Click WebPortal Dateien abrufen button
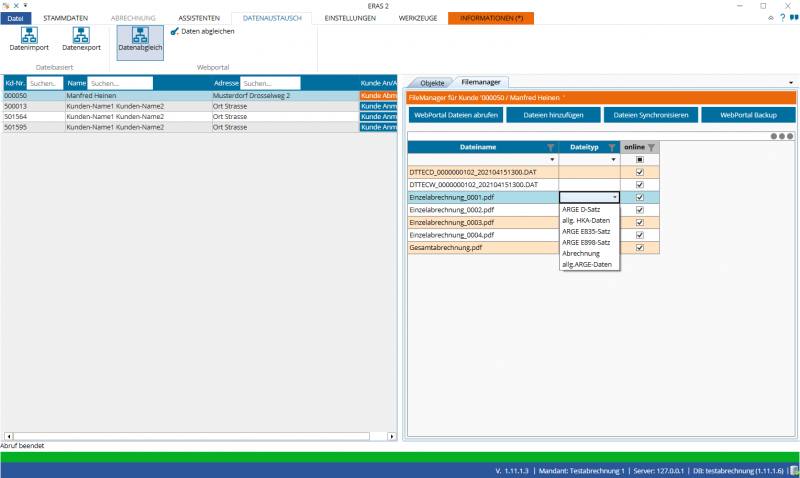The height and width of the screenshot is (478, 800). (456, 115)
